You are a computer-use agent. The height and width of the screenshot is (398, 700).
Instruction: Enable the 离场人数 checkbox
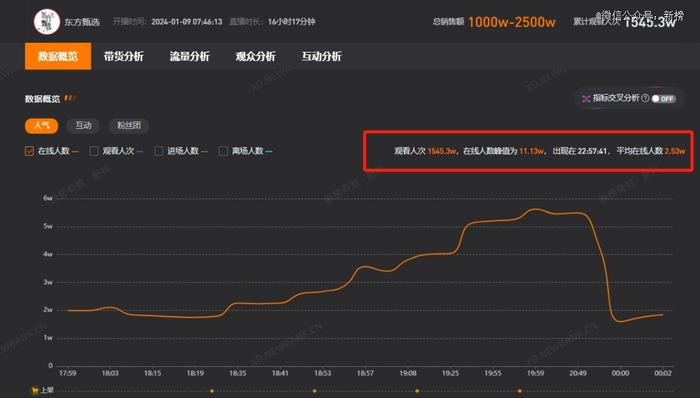pos(223,151)
